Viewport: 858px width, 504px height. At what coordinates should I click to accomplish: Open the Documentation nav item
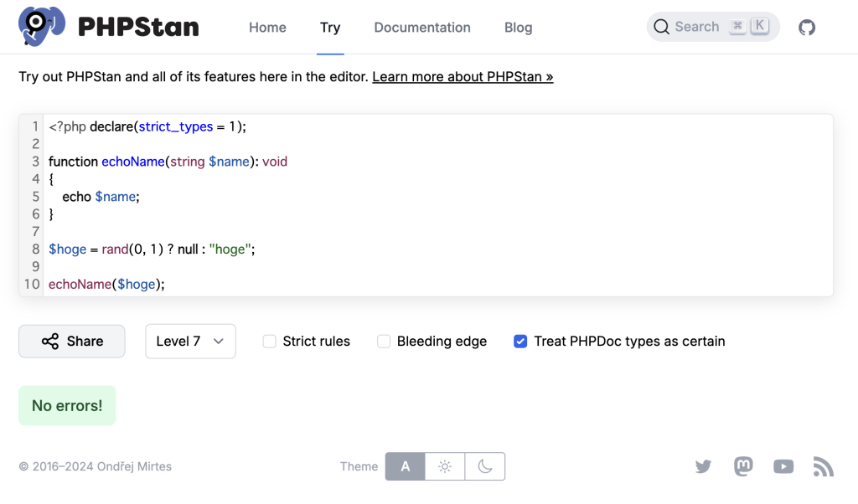point(422,28)
